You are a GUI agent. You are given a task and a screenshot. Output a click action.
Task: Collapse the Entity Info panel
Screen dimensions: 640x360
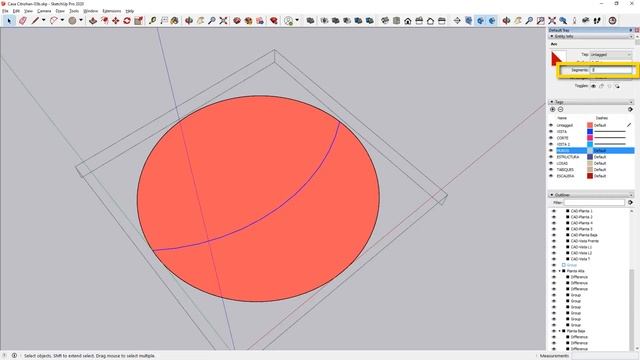pos(552,36)
